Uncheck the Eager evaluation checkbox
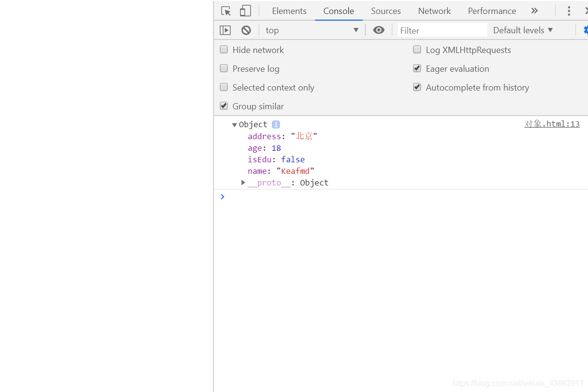This screenshot has width=588, height=392. tap(417, 68)
